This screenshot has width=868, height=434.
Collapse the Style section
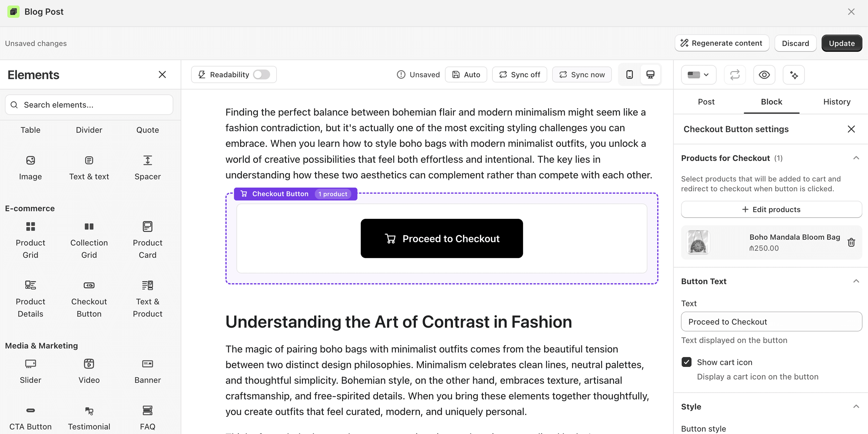pyautogui.click(x=856, y=406)
